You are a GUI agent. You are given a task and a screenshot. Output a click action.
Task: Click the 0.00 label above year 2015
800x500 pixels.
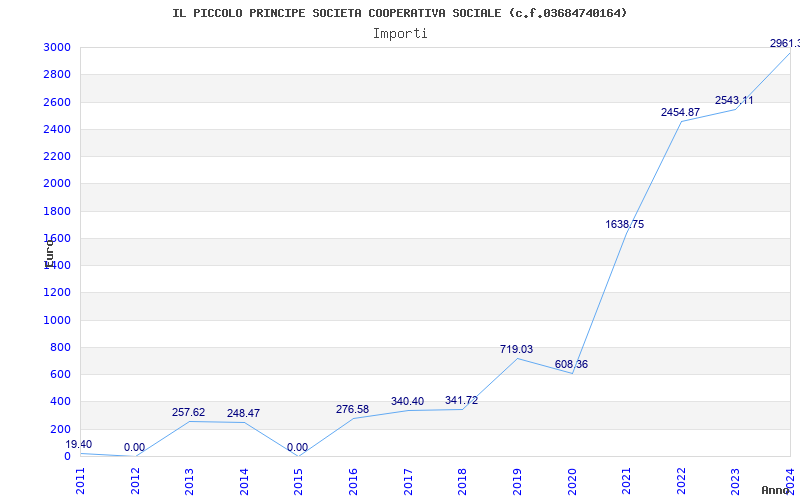(297, 447)
